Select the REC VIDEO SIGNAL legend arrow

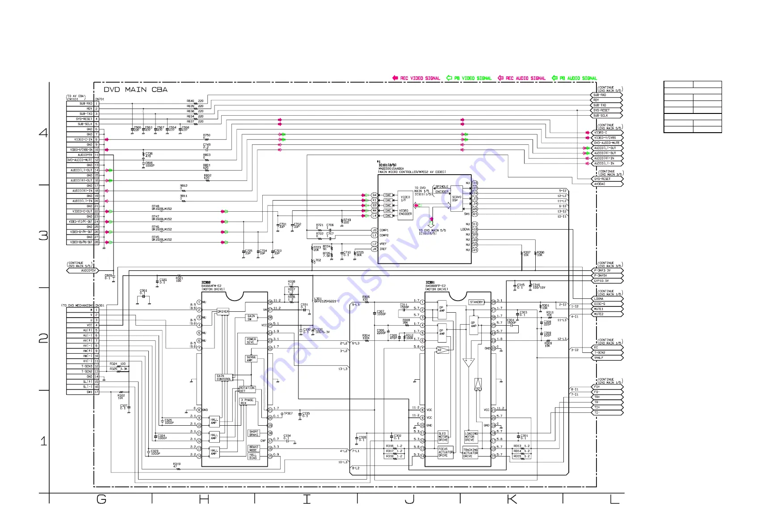(x=395, y=78)
